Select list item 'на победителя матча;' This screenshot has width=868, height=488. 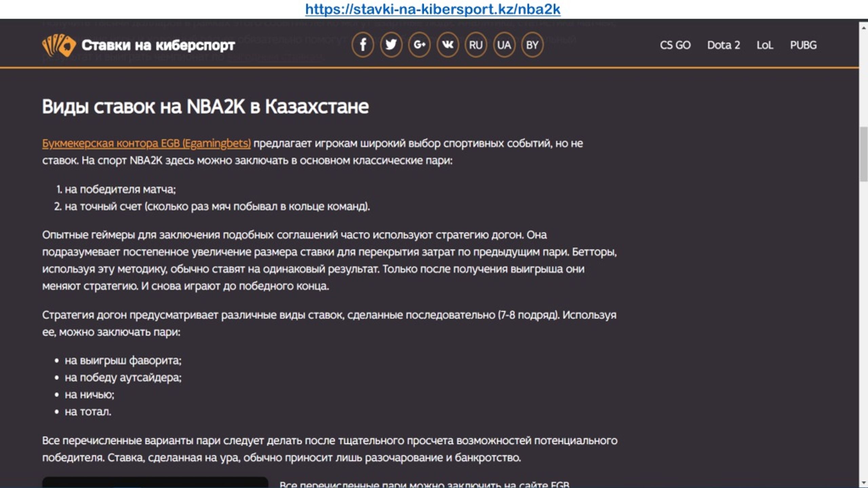point(120,189)
